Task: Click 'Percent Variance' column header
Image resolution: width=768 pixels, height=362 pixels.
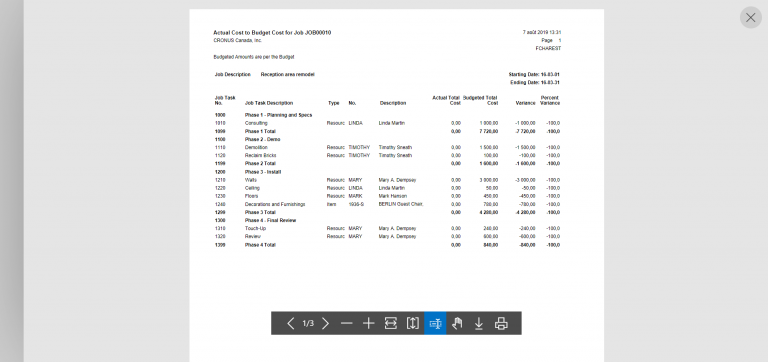Action: coord(550,100)
